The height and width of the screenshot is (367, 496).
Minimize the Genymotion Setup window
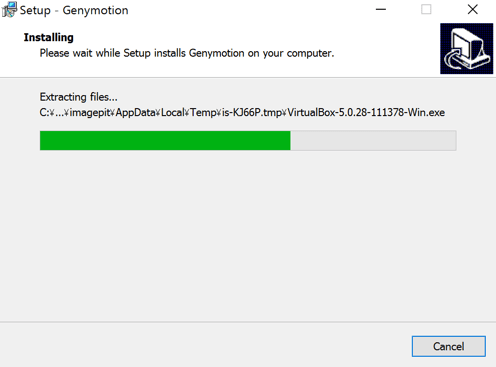[381, 10]
